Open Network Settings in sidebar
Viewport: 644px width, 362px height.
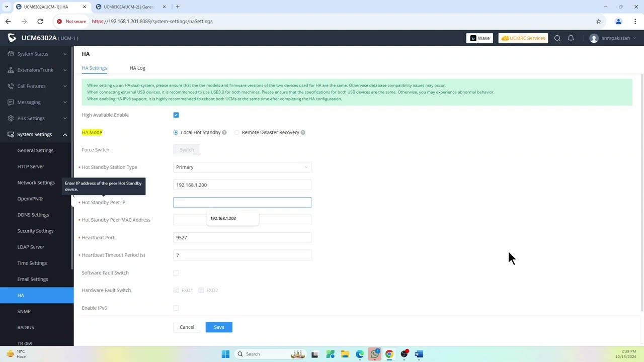pos(37,183)
